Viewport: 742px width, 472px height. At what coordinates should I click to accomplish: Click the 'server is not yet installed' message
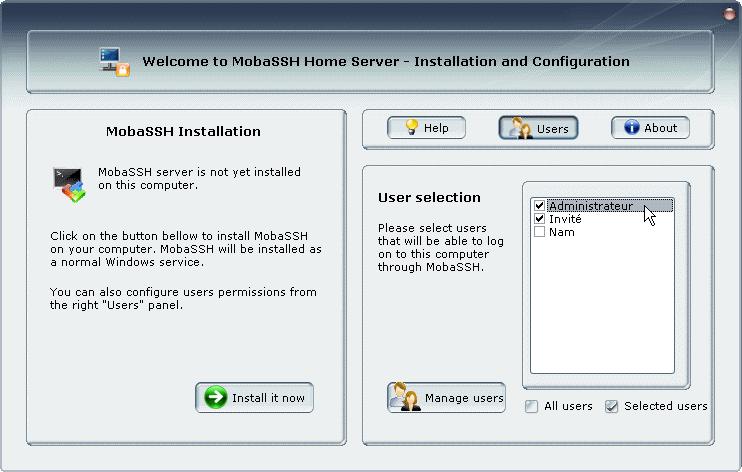point(199,178)
